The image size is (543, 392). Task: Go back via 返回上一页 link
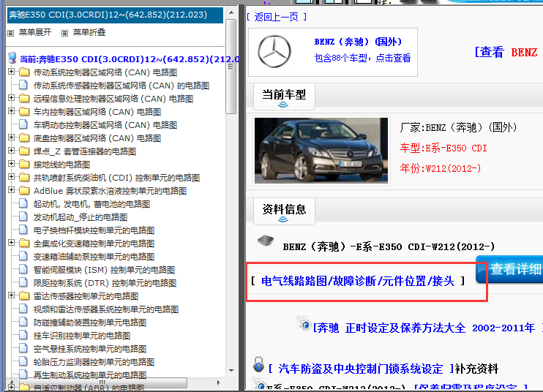277,17
